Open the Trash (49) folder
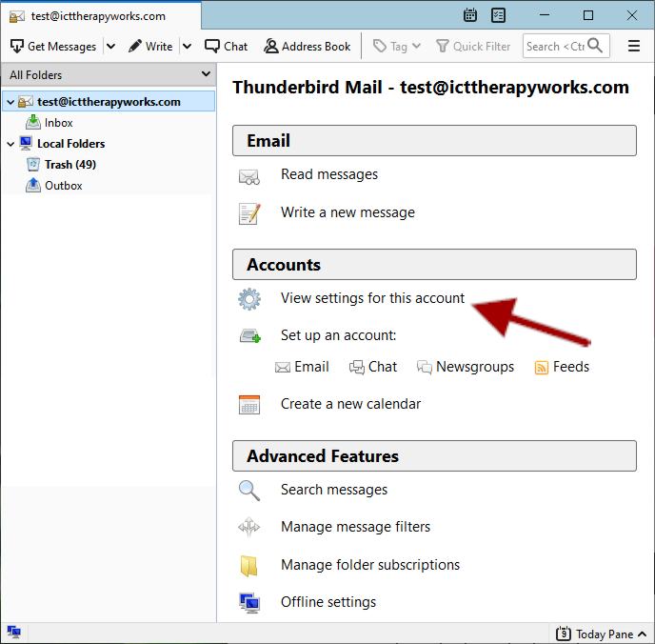Viewport: 655px width, 644px height. pos(70,165)
